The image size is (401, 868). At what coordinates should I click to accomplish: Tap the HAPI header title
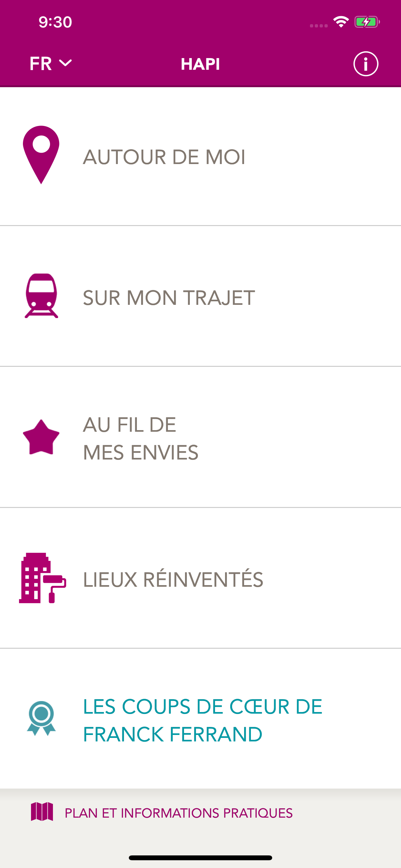click(x=200, y=64)
